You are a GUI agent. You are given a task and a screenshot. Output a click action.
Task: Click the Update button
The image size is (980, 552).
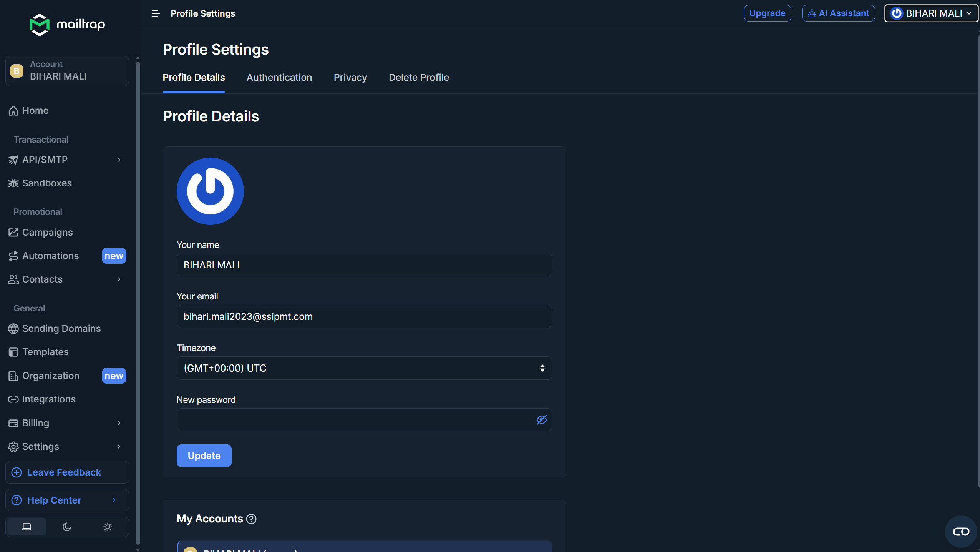[x=204, y=456]
